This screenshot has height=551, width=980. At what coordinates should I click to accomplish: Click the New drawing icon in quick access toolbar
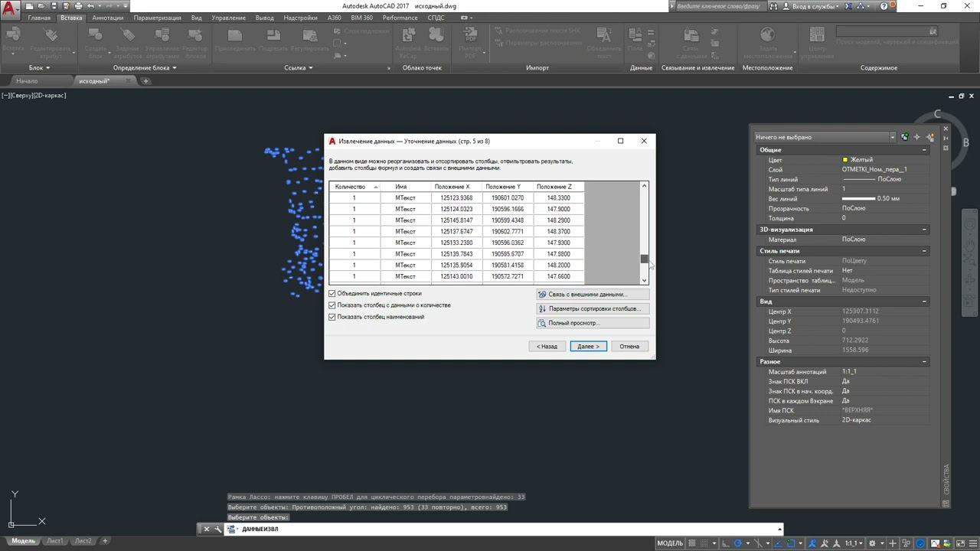31,6
